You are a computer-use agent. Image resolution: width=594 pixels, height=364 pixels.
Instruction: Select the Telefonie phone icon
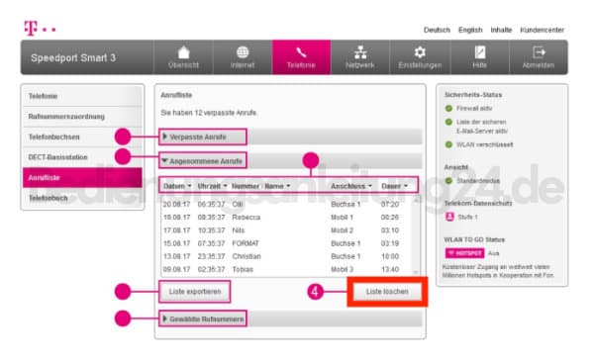point(301,52)
